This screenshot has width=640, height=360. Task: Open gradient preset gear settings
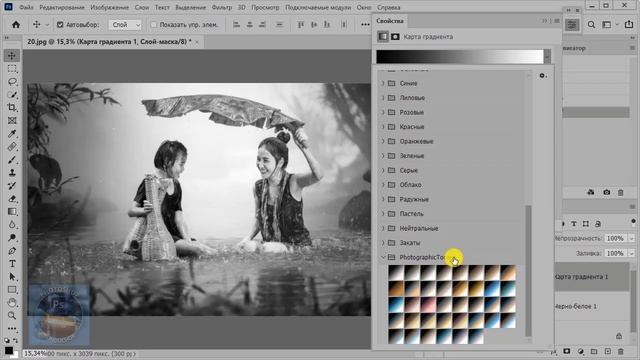coord(542,76)
